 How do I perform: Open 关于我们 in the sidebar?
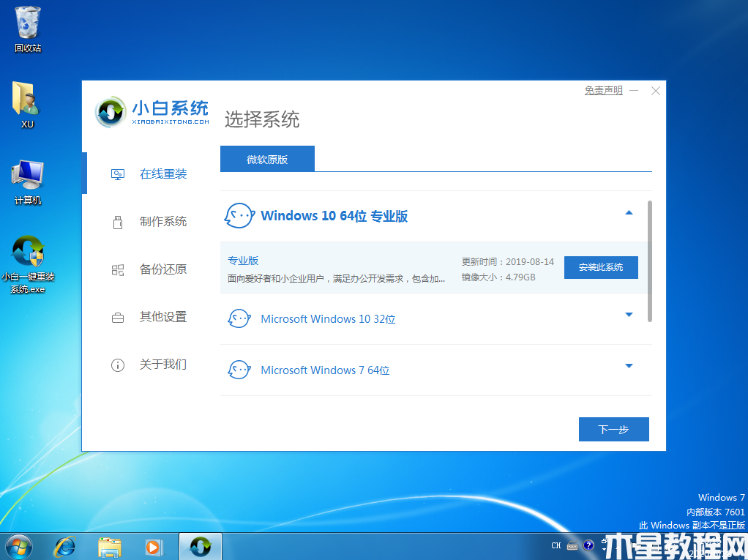coord(163,365)
